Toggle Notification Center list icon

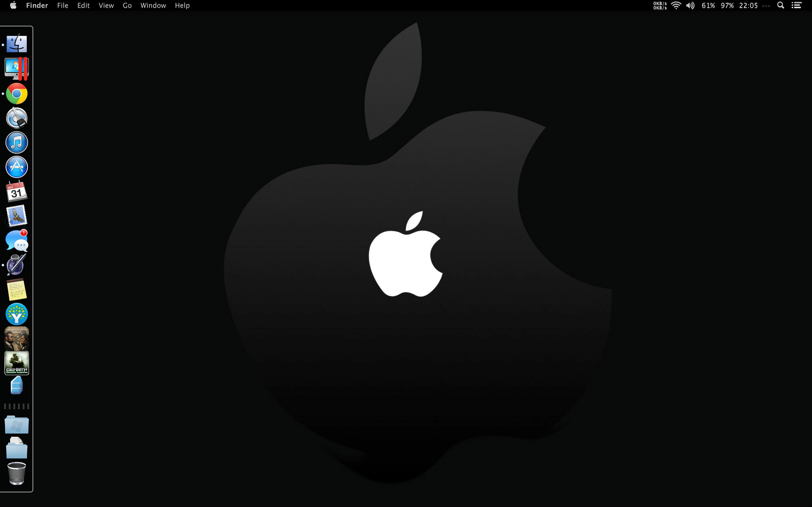coord(797,5)
